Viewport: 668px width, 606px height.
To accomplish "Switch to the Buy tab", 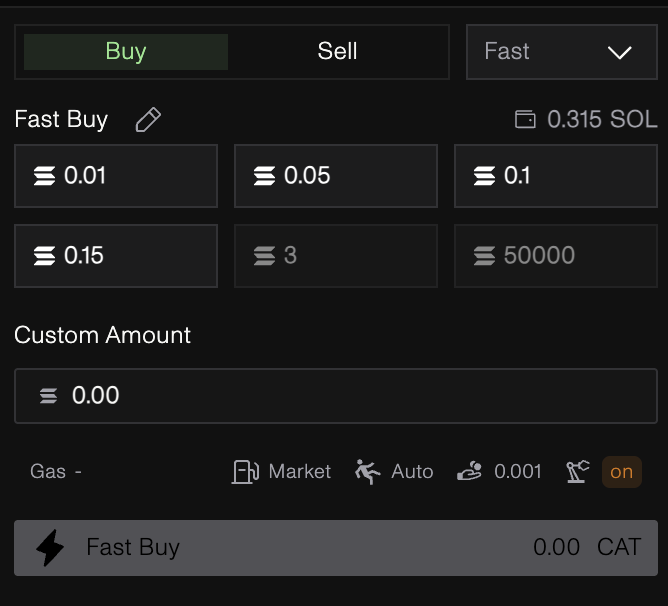I will click(x=126, y=52).
